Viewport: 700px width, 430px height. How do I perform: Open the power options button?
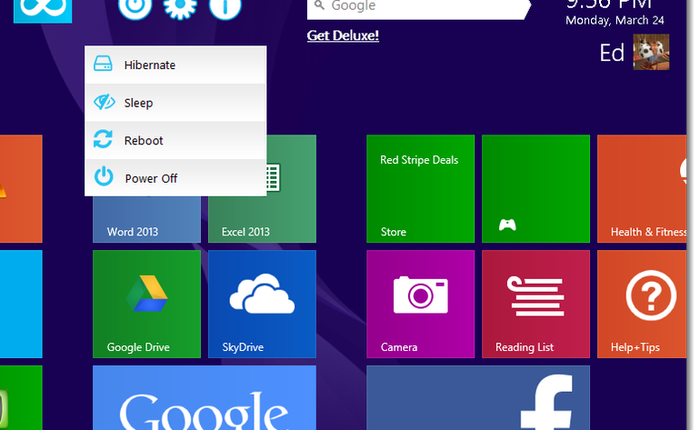tap(135, 9)
